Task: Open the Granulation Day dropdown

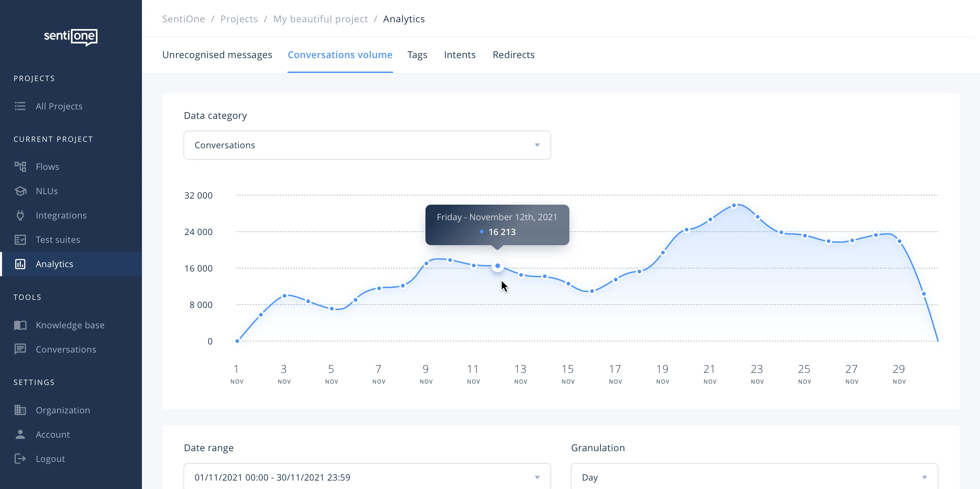Action: click(x=754, y=477)
